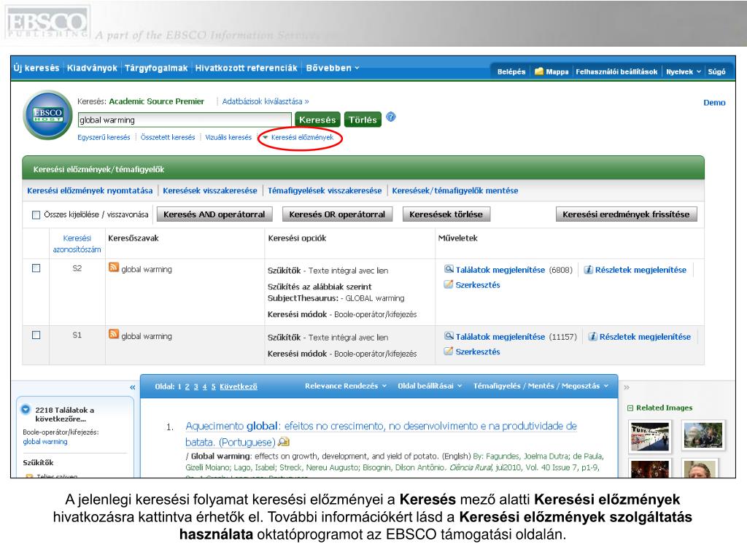Open the Nyelvek language dropdown
747x560 pixels.
click(683, 71)
